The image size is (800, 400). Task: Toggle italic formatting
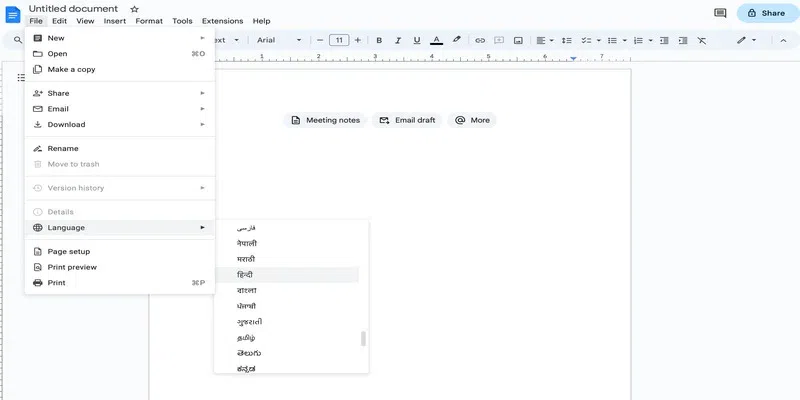[x=398, y=40]
